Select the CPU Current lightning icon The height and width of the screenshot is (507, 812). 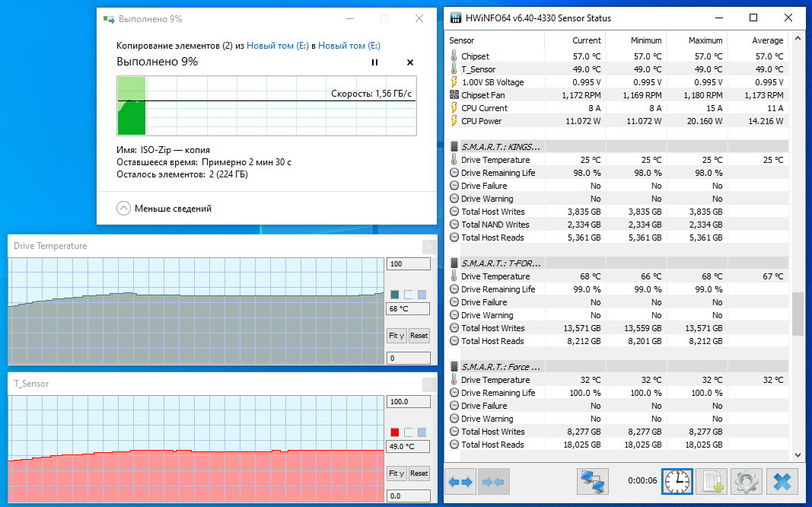click(x=454, y=107)
